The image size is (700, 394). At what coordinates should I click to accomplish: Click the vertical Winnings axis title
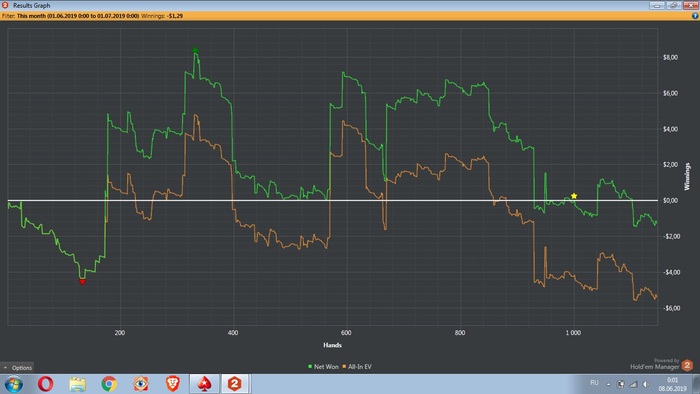click(x=687, y=177)
